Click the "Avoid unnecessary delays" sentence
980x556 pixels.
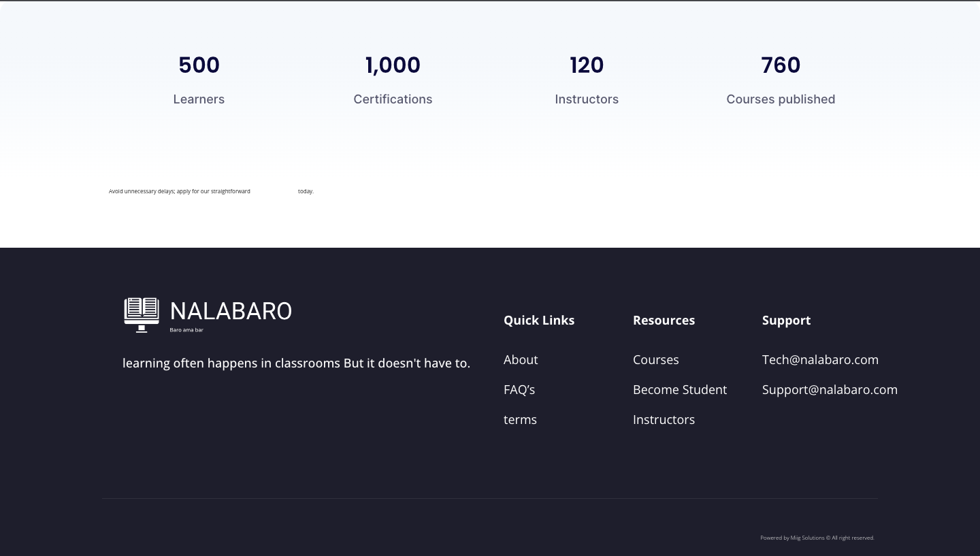click(180, 191)
